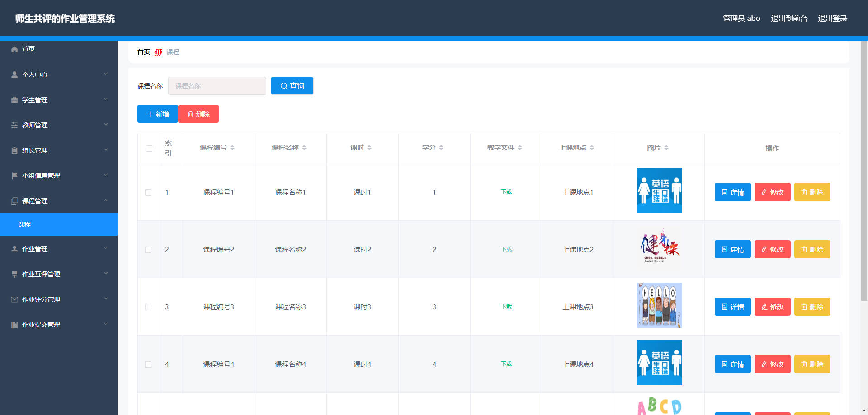
Task: Click the 小组信息管理 flag icon
Action: point(14,176)
